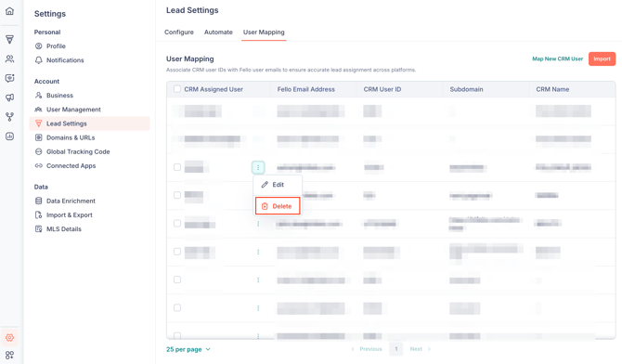Choose Delete from the row context menu
This screenshot has width=622, height=364.
pos(278,206)
